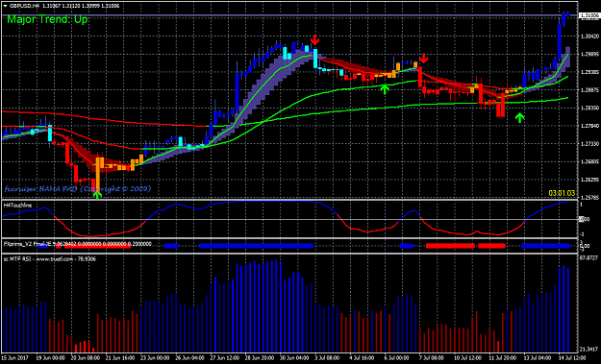
Task: Select the 1.29895 price level label
Action: (x=589, y=55)
